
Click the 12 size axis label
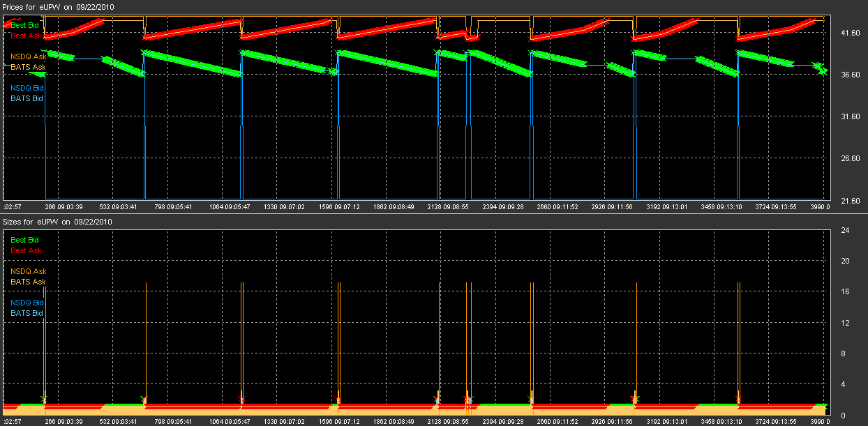[x=844, y=322]
